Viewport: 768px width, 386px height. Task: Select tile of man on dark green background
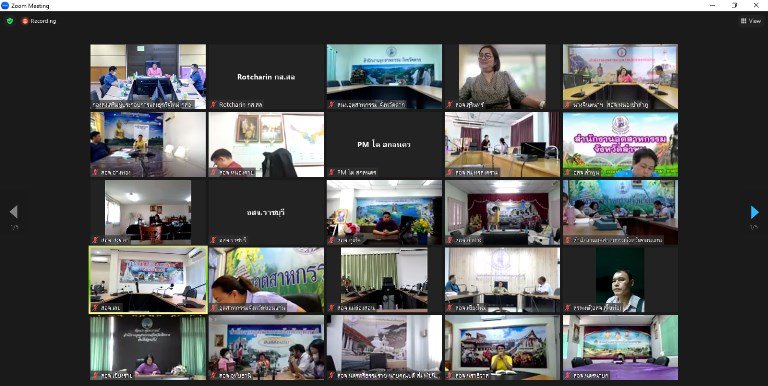[621, 280]
